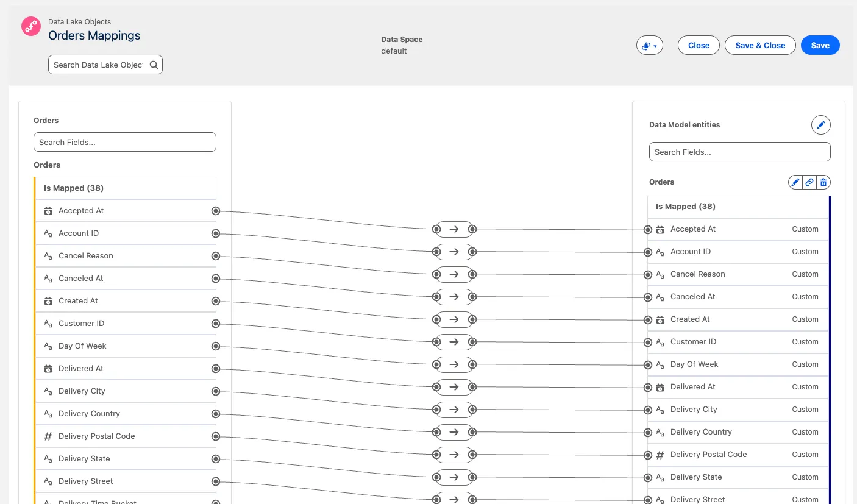Click the arrow transform node for Customer ID
Viewport: 857px width, 504px height.
[x=453, y=342]
